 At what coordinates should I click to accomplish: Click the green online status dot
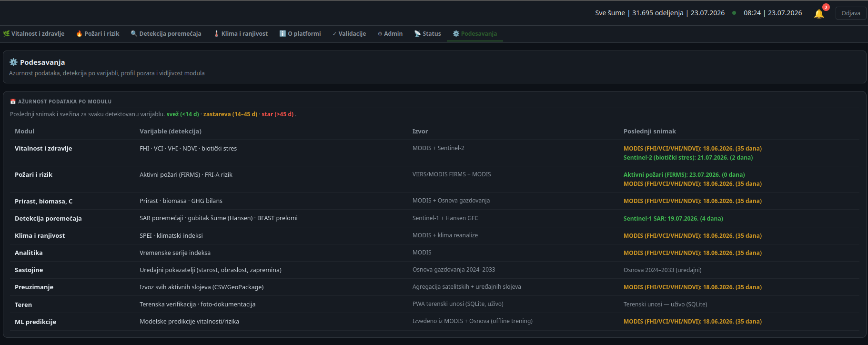click(x=734, y=13)
